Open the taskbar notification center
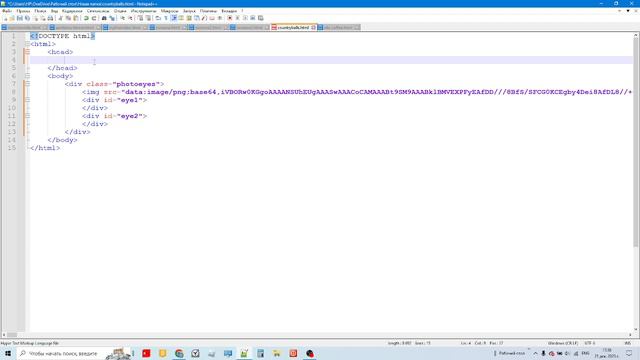 (x=629, y=353)
